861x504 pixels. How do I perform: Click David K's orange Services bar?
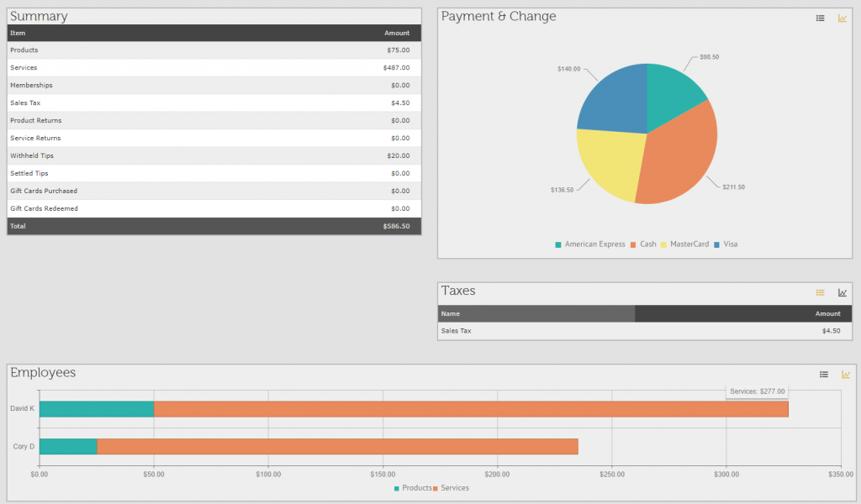click(x=471, y=409)
